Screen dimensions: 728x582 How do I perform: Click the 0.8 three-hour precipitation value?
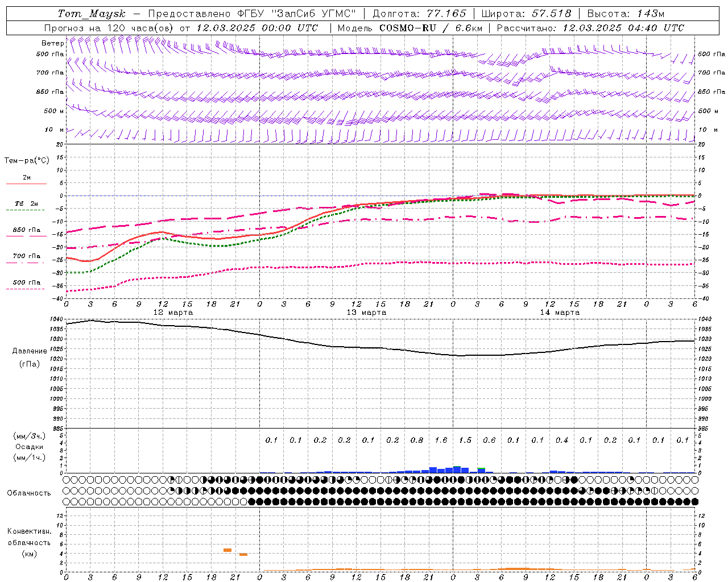point(417,440)
